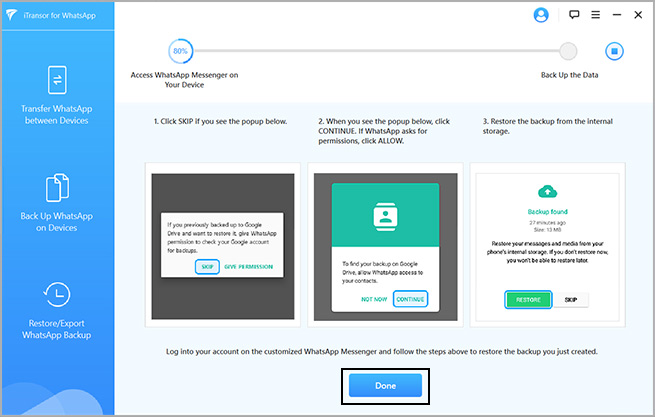Screen dimensions: 655x417
Task: Select the Restore/Export WhatsApp Backup icon
Action: click(x=57, y=295)
